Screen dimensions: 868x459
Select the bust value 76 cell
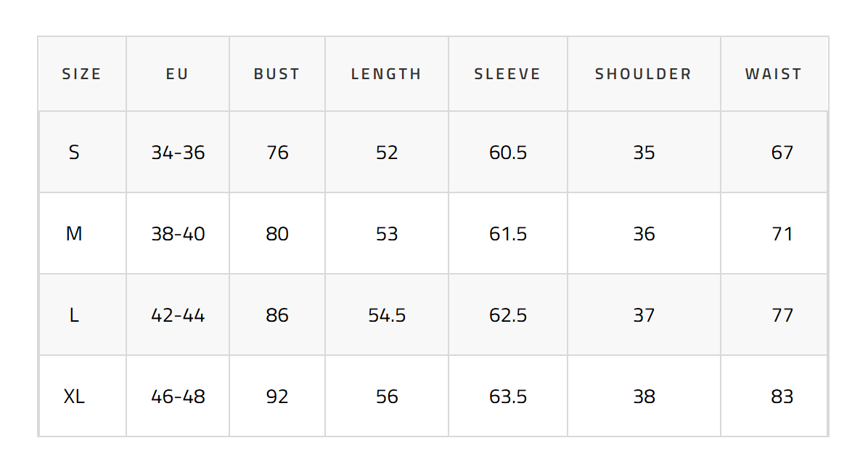coord(277,153)
